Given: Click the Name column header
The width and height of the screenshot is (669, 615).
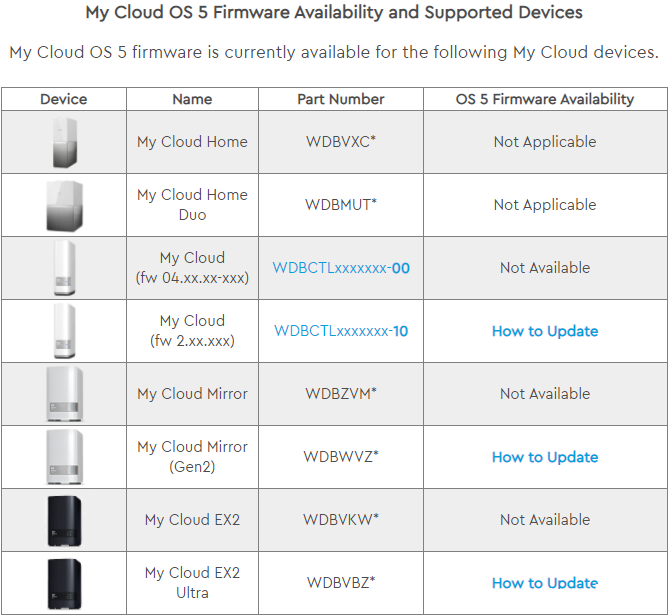Looking at the screenshot, I should (x=192, y=99).
